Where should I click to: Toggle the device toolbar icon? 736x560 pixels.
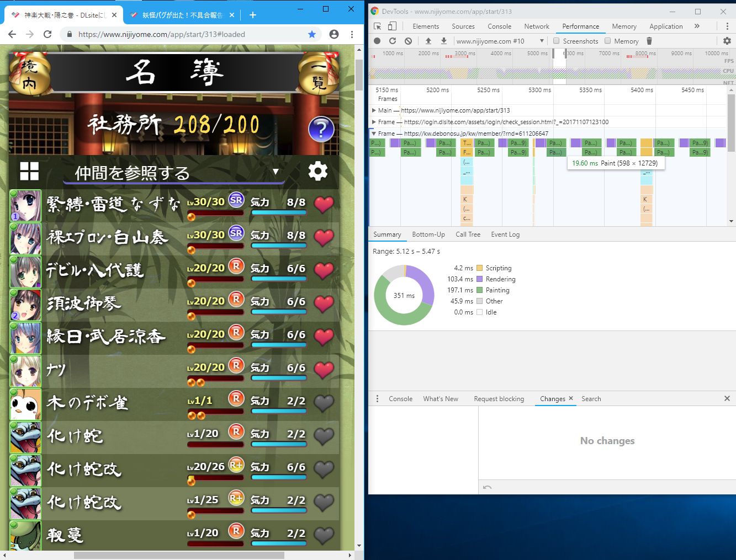tap(392, 26)
